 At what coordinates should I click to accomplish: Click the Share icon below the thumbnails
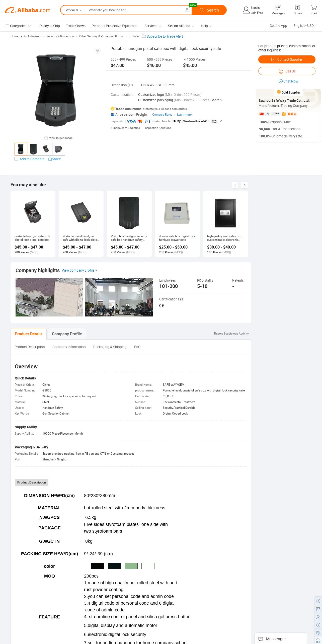pos(50,158)
